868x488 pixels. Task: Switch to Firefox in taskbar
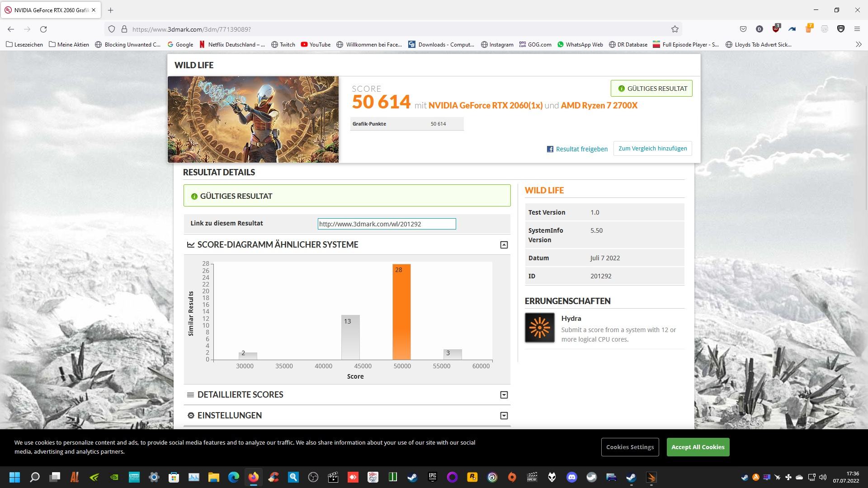[254, 477]
